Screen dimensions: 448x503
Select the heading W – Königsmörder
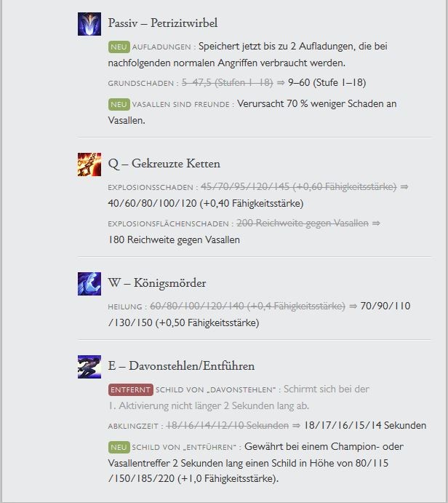[157, 283]
